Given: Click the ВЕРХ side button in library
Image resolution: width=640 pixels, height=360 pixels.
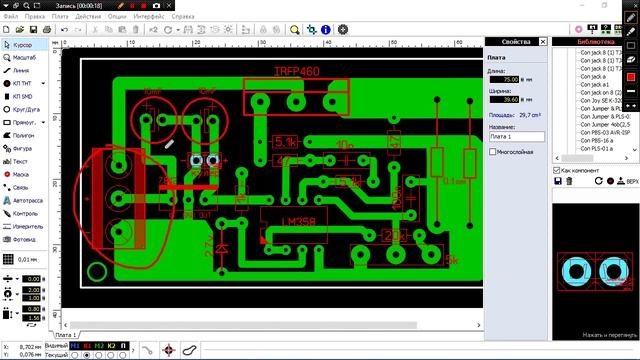Looking at the screenshot, I should 627,181.
